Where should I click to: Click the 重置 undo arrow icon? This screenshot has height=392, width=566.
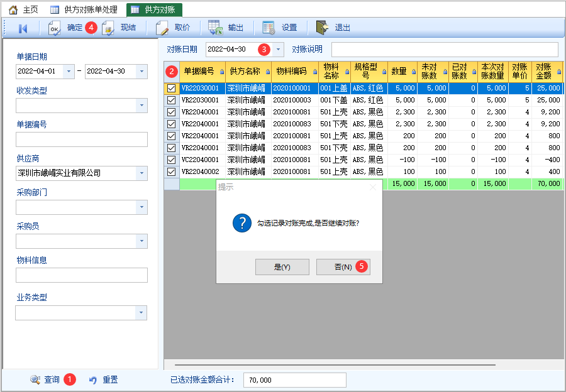click(x=93, y=379)
